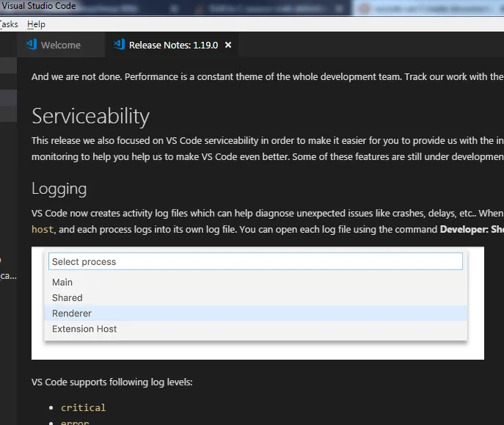Choose Shared in the process list
The width and height of the screenshot is (504, 425).
(x=255, y=298)
